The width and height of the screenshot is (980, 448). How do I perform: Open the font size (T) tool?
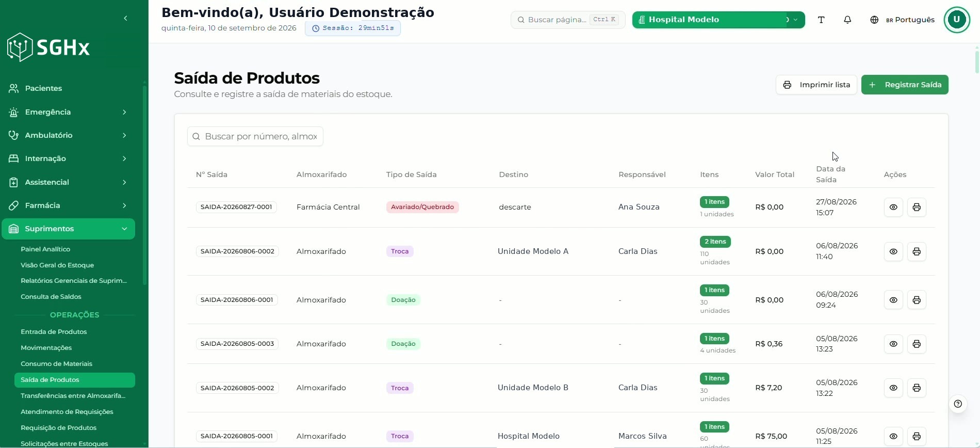click(821, 20)
